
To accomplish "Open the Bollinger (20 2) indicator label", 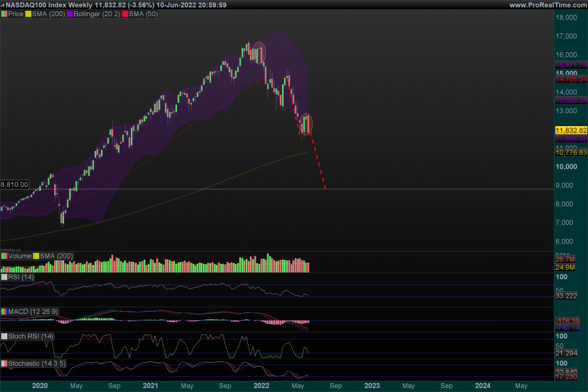I will [97, 14].
